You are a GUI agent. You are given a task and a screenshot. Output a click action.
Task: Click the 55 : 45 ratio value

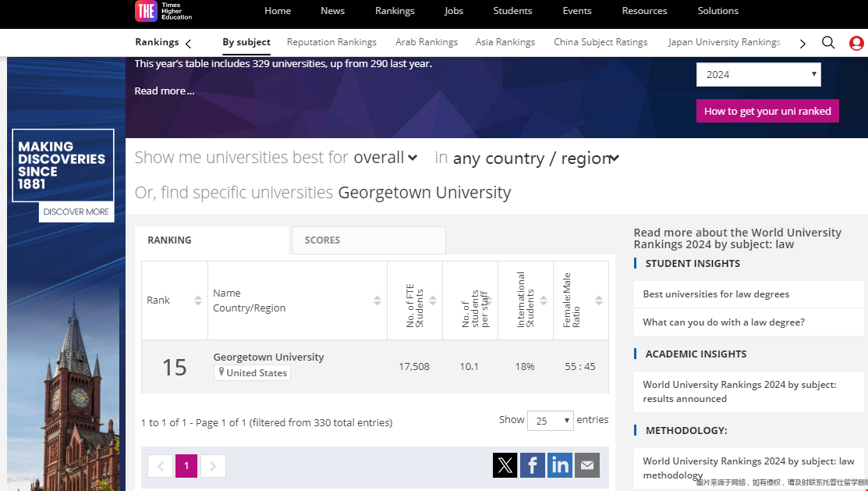pos(580,366)
